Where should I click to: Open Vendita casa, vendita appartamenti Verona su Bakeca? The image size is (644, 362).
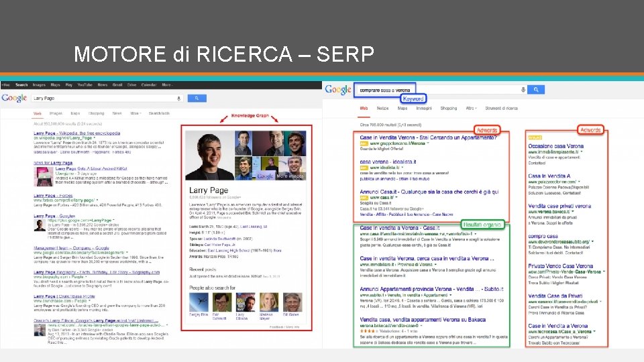tap(423, 320)
